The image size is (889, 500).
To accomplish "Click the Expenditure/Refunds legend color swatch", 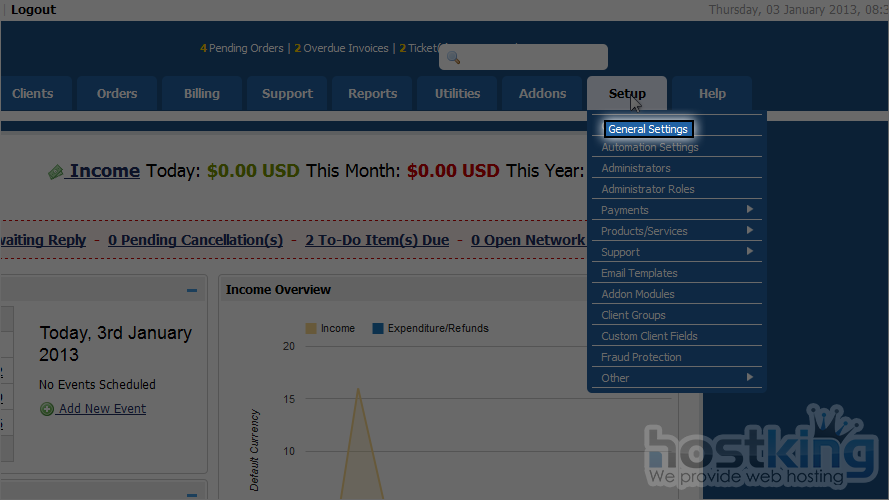I will click(378, 328).
